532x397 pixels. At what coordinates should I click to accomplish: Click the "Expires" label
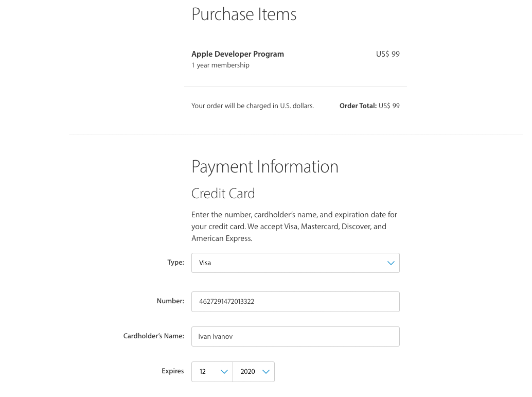tap(172, 371)
